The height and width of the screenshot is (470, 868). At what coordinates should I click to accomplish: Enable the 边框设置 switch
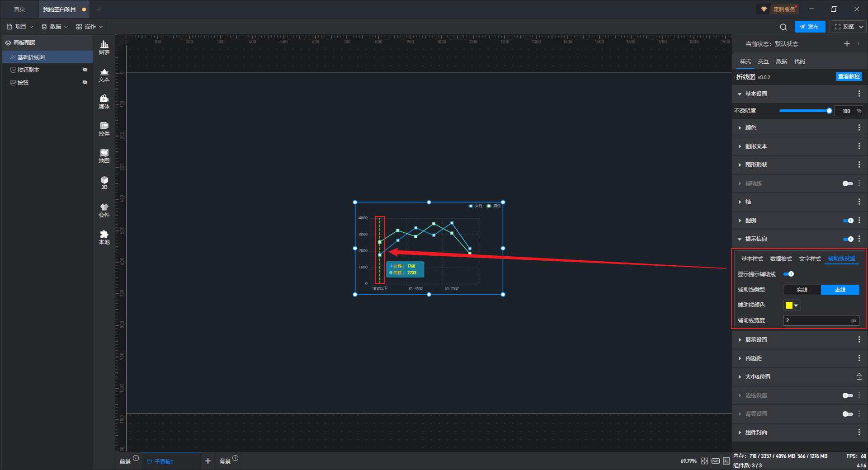click(x=848, y=395)
